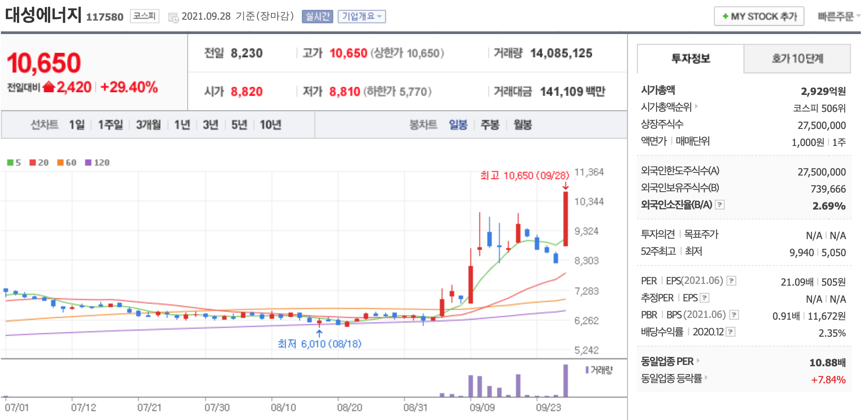Click the orange 60-day moving average legend

[x=67, y=163]
